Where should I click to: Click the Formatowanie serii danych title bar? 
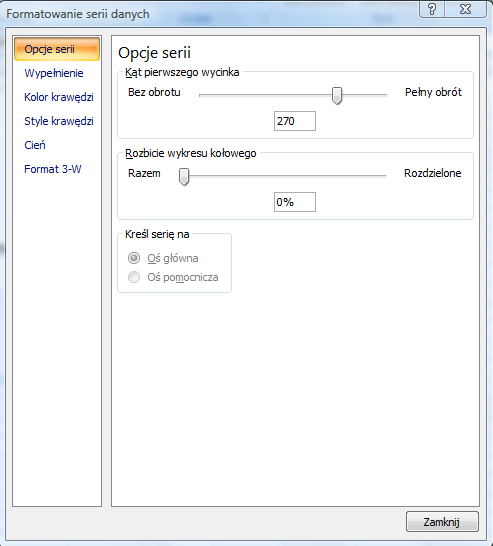tap(209, 14)
